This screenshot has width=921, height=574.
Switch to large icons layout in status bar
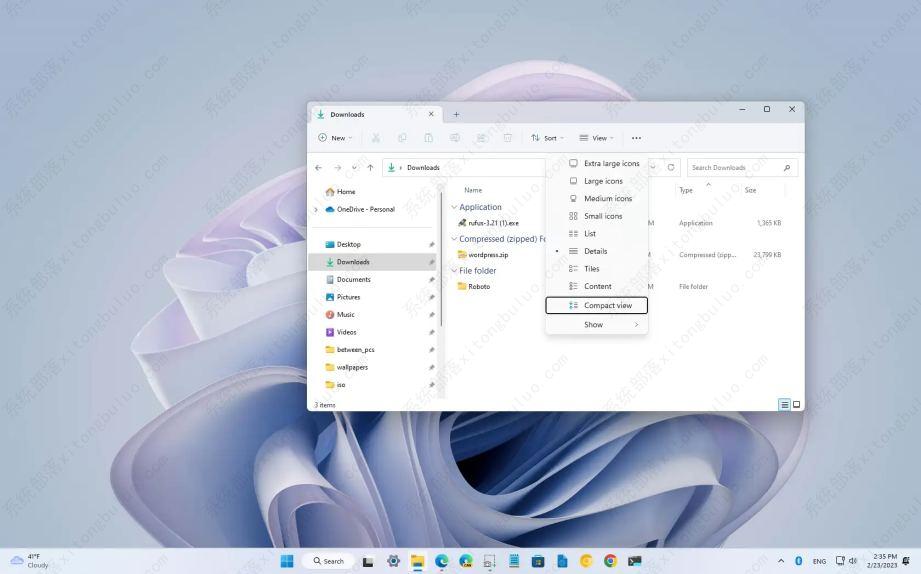(797, 405)
